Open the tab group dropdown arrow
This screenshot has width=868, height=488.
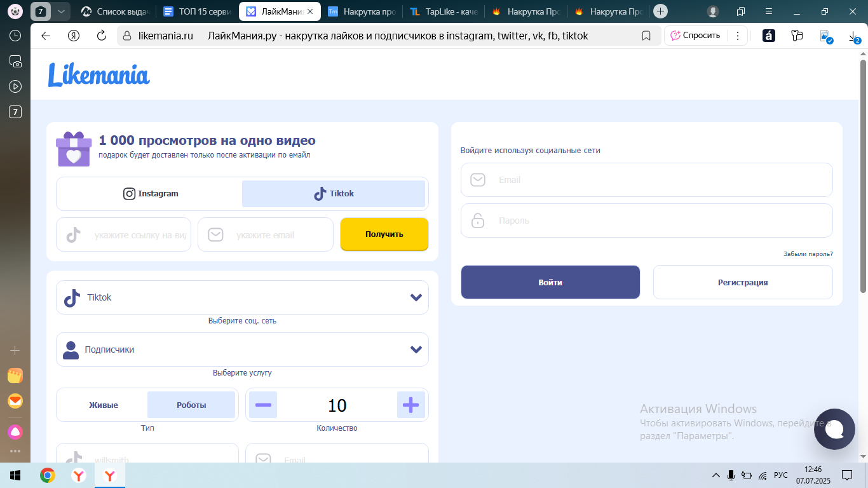point(61,11)
